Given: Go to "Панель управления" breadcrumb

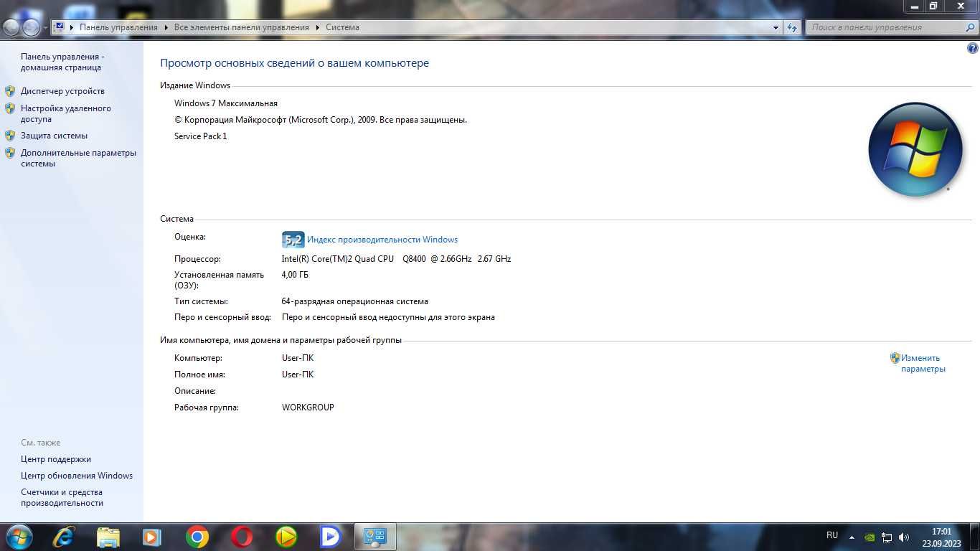Looking at the screenshot, I should click(x=118, y=27).
